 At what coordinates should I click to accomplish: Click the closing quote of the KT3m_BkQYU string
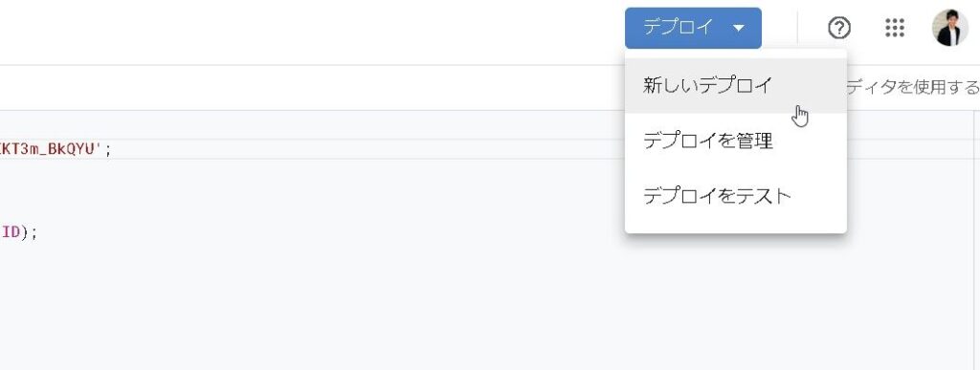click(99, 148)
